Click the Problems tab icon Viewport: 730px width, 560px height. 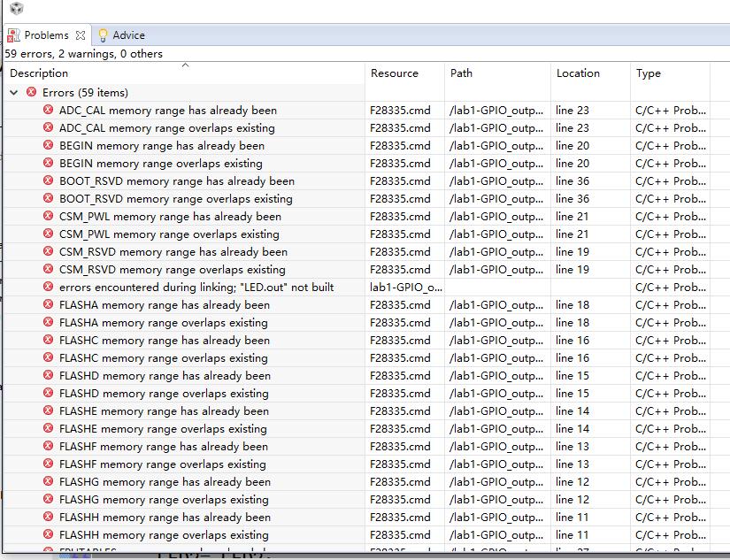point(13,35)
